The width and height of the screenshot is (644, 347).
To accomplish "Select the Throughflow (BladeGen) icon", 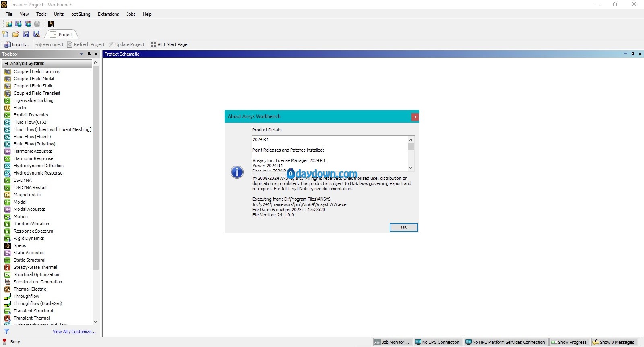I will coord(7,303).
